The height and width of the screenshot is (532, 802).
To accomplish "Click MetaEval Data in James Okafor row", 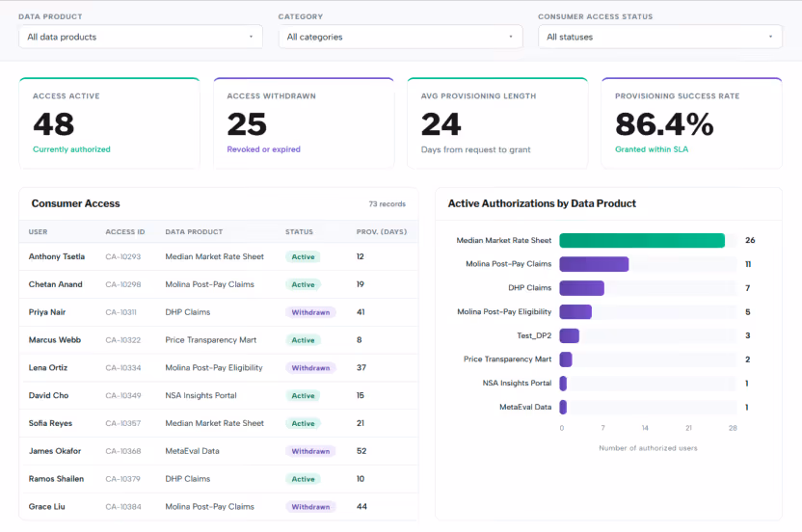I will coord(193,451).
